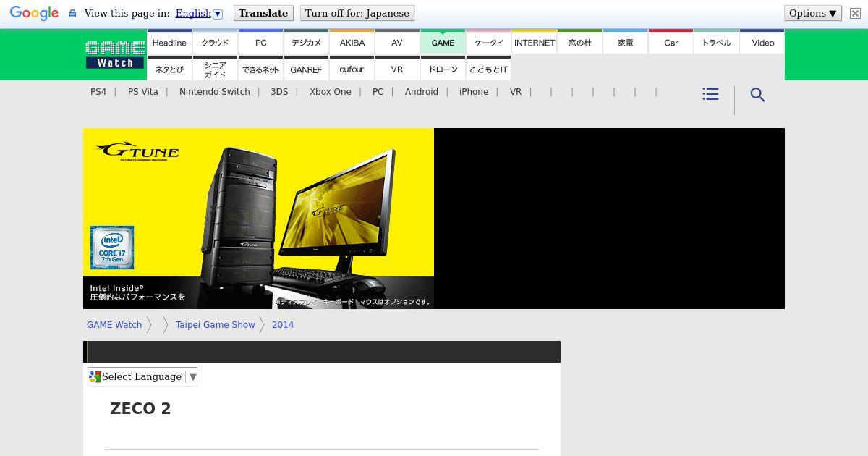Open the できるネット tab
This screenshot has width=868, height=456.
pyautogui.click(x=260, y=69)
